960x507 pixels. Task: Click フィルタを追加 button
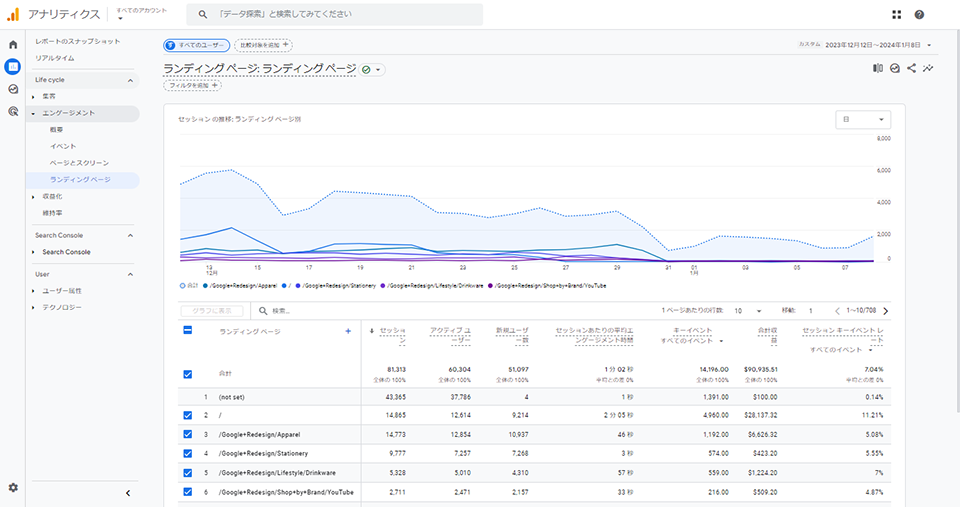tap(192, 85)
